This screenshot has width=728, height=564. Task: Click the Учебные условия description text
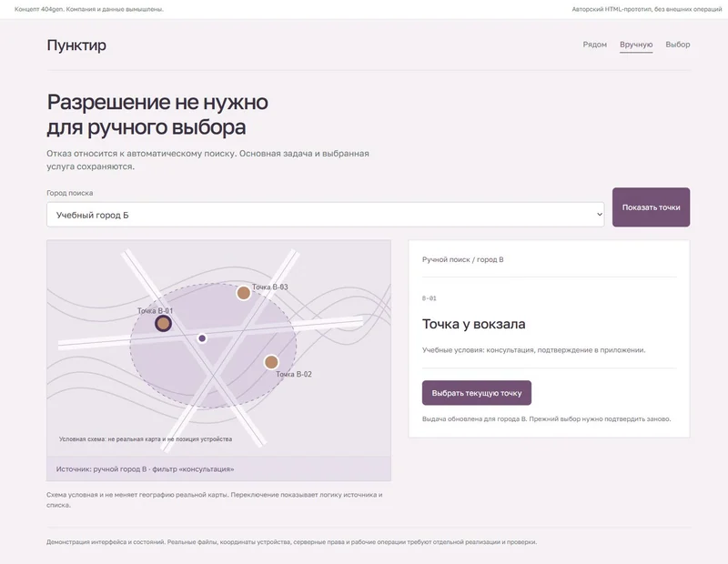(533, 350)
